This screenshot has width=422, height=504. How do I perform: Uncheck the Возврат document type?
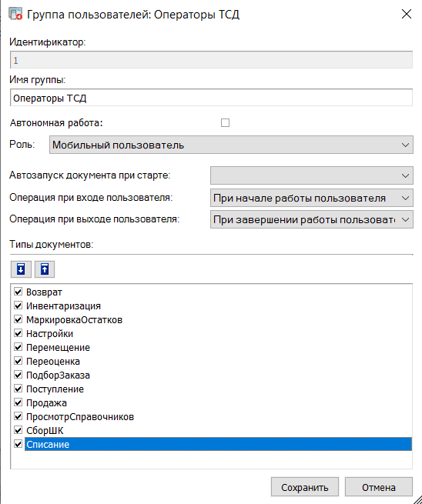18,292
